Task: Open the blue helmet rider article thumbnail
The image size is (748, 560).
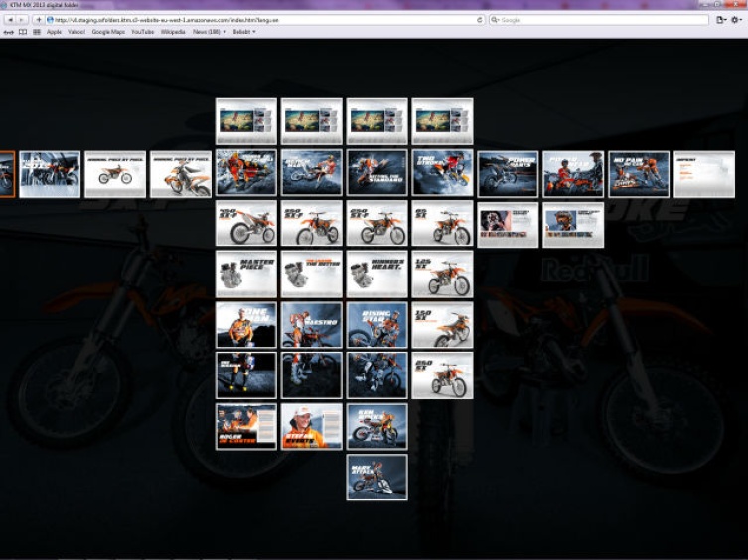Action: pos(573,225)
